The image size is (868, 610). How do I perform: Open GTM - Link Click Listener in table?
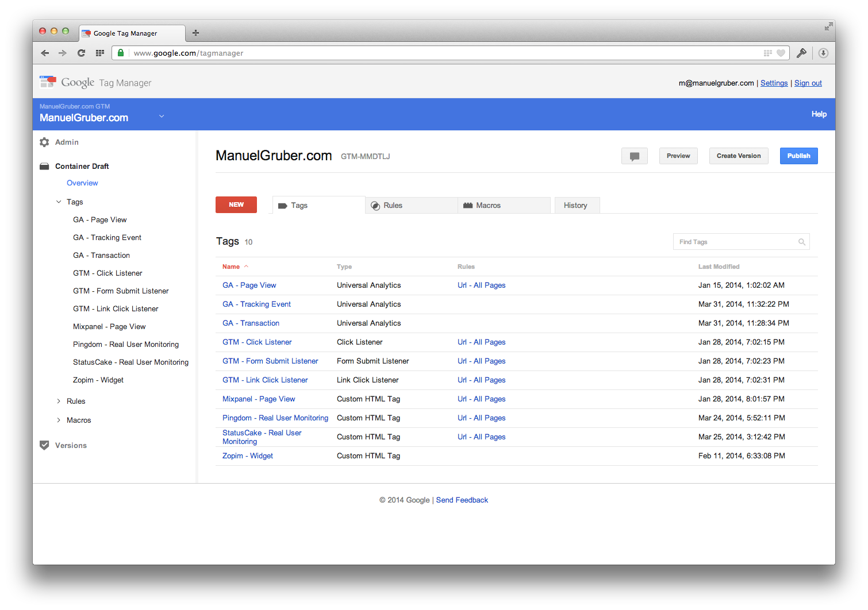click(265, 380)
